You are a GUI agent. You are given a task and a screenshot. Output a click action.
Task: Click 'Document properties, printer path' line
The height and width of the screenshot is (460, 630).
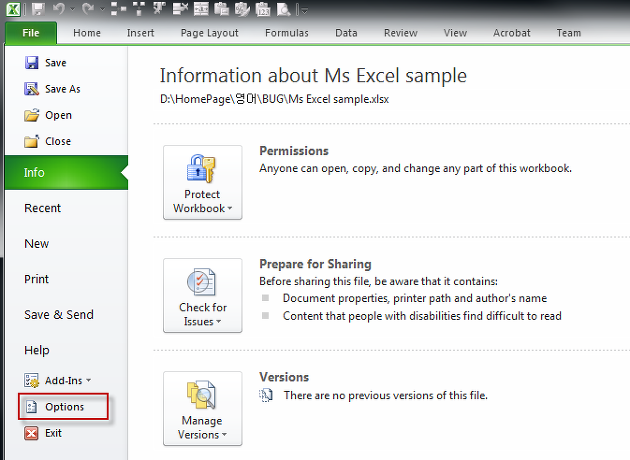click(415, 298)
